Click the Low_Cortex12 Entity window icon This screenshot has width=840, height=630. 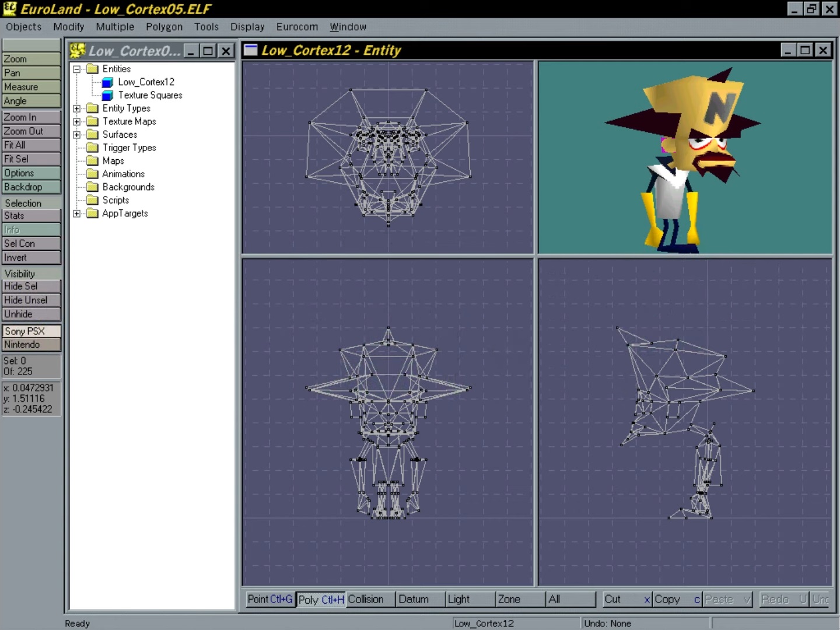tap(251, 50)
